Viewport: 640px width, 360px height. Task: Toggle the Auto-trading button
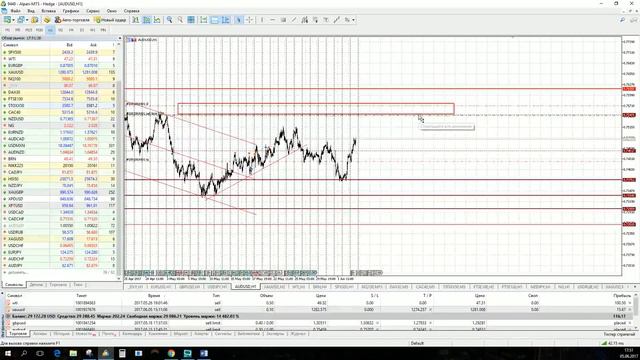coord(72,20)
